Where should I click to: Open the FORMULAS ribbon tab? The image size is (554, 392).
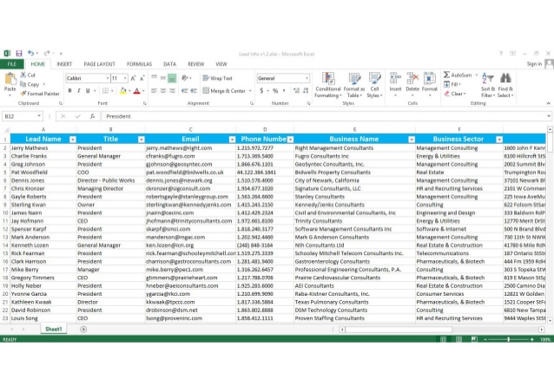coord(139,64)
